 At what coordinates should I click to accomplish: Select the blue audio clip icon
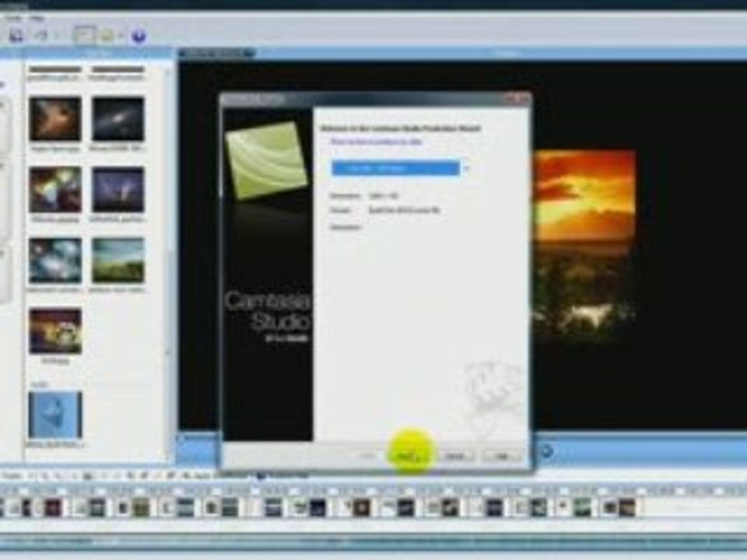pyautogui.click(x=54, y=415)
